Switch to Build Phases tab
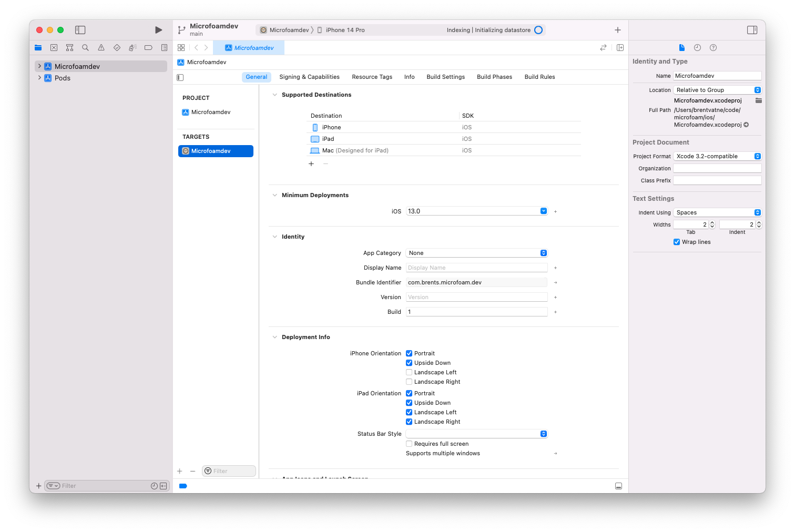Viewport: 795px width, 532px height. click(494, 77)
